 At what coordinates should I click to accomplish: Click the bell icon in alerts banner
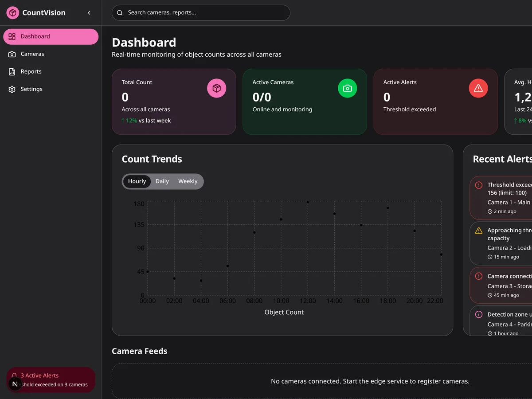[x=15, y=376]
